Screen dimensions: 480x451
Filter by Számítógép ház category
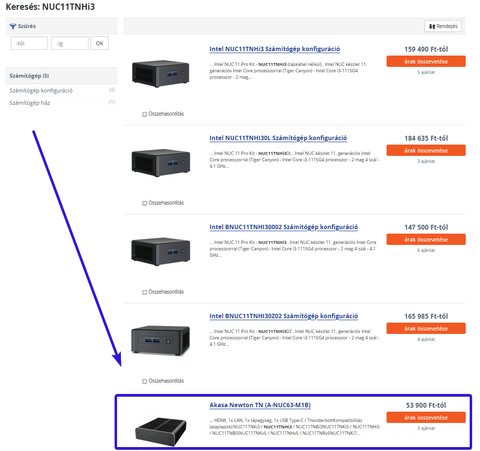point(30,103)
